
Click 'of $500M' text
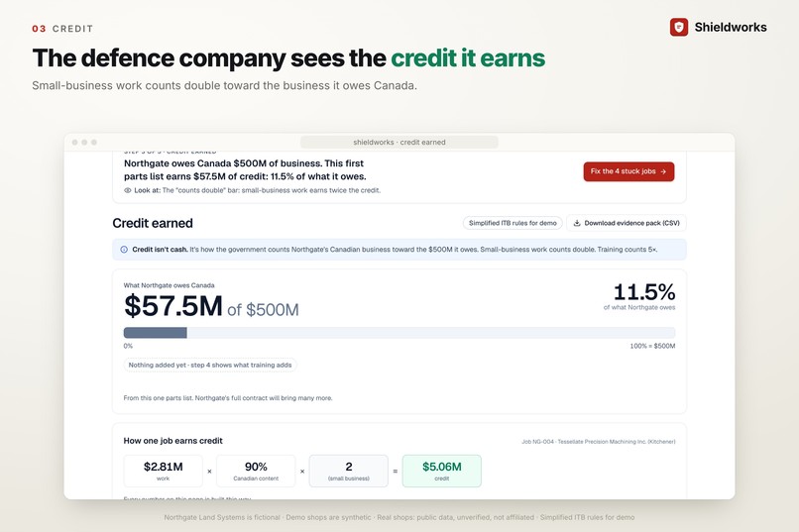click(263, 309)
